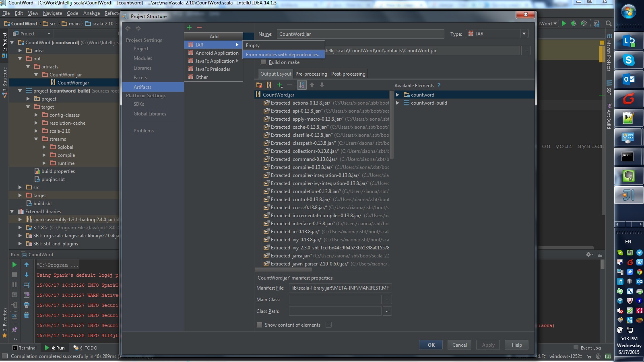Click the green rerun icon in Run panel
644x362 pixels.
14,265
